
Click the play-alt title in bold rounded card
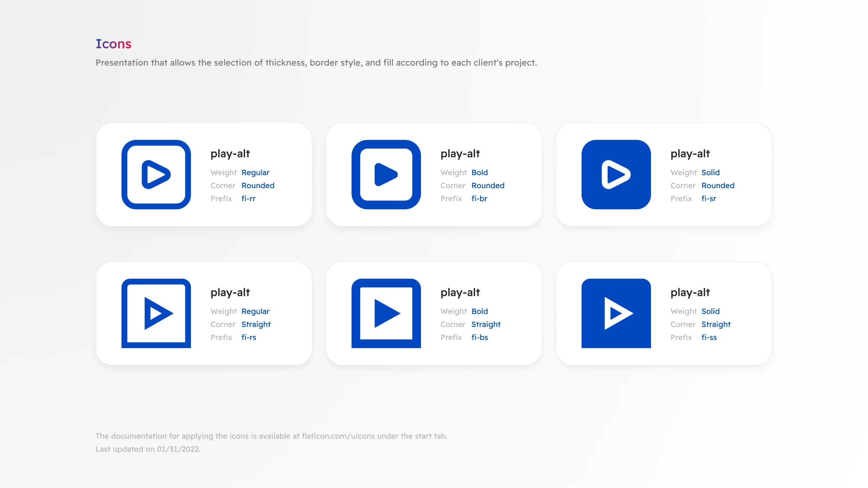460,153
